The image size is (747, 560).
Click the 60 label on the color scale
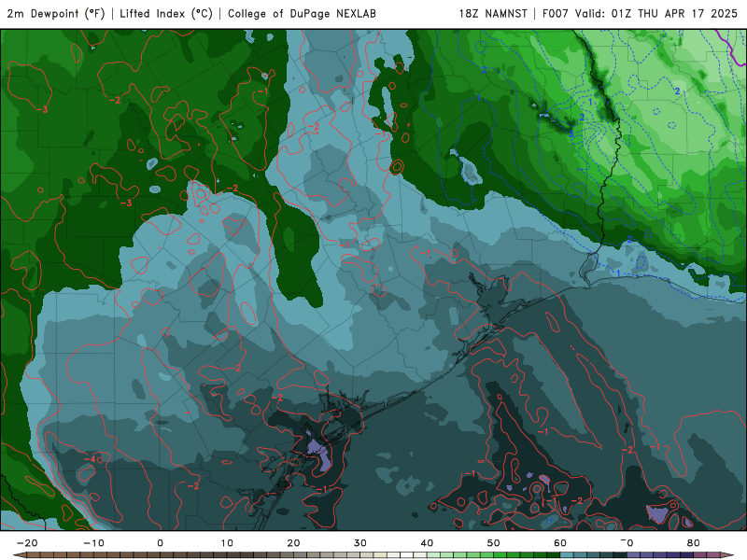click(x=560, y=543)
